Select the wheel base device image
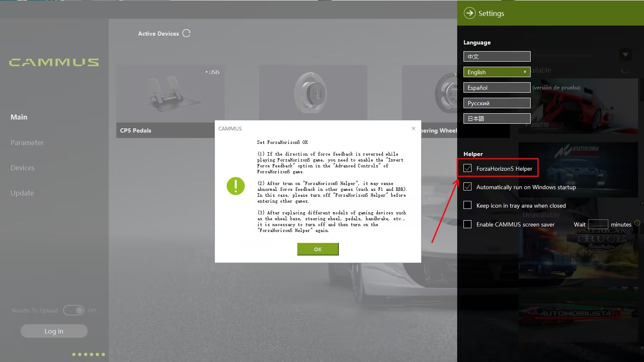 (x=313, y=93)
